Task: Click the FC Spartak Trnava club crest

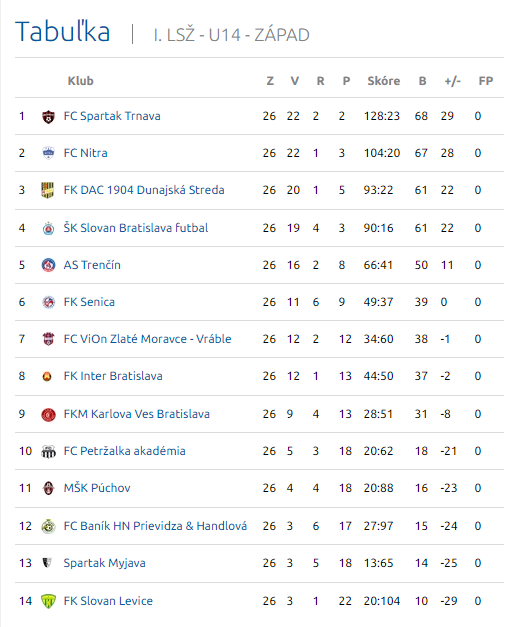Action: pos(48,117)
